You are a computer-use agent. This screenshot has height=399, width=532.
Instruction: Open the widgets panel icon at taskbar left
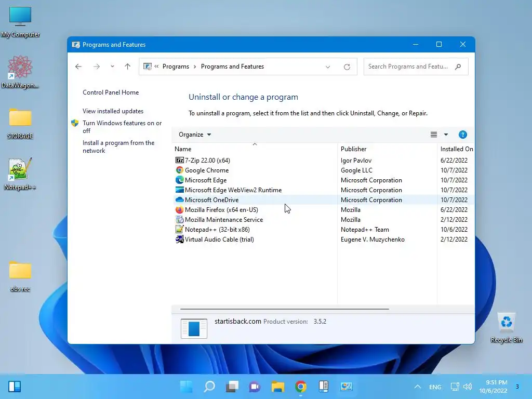(15, 387)
